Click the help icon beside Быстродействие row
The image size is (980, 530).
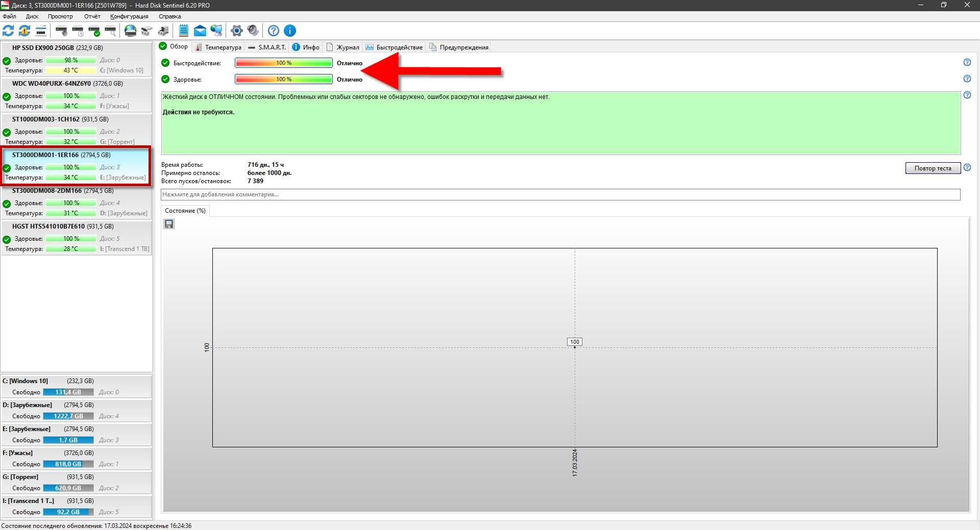pos(967,62)
